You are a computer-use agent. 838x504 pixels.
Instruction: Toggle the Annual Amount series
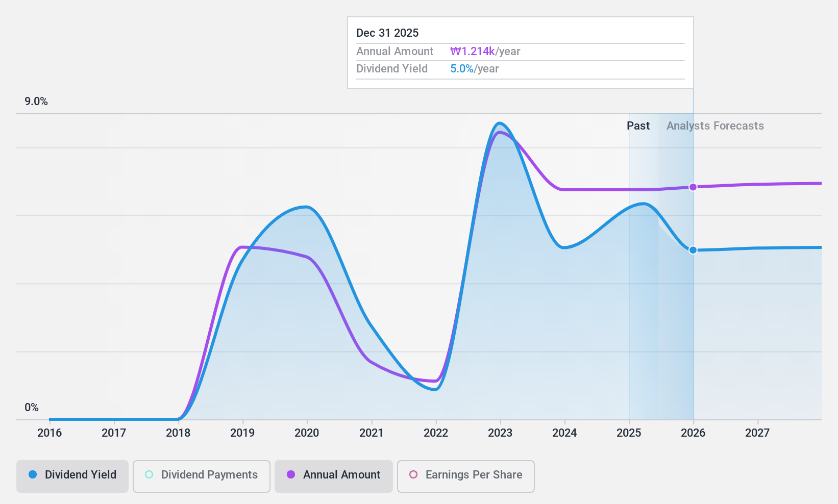pyautogui.click(x=334, y=476)
